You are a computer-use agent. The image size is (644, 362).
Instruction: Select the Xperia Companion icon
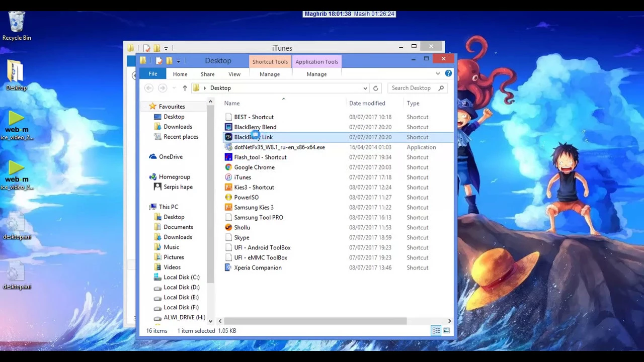[x=228, y=268]
